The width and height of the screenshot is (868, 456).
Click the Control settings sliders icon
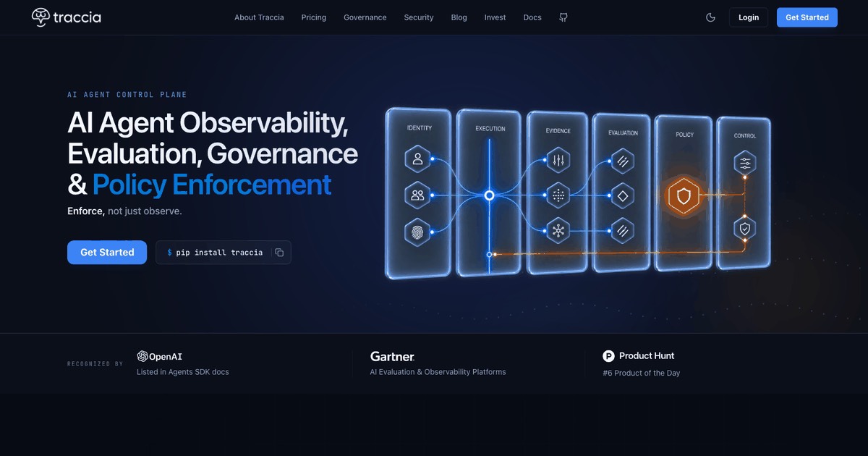(744, 163)
